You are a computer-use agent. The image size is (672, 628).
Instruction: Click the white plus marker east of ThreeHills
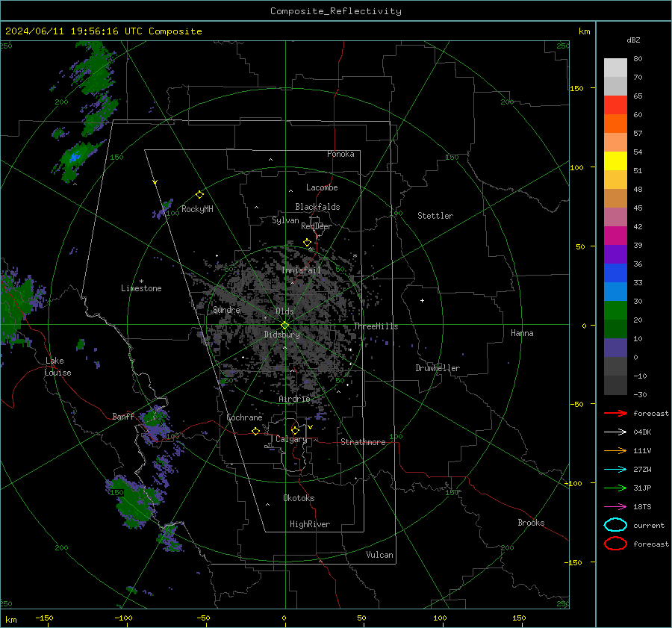tap(422, 300)
